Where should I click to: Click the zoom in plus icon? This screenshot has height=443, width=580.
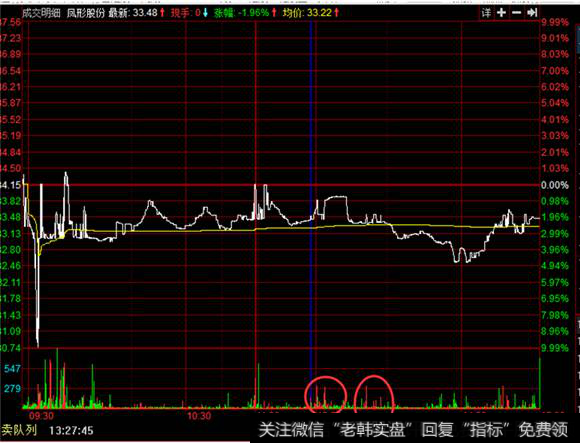[501, 13]
